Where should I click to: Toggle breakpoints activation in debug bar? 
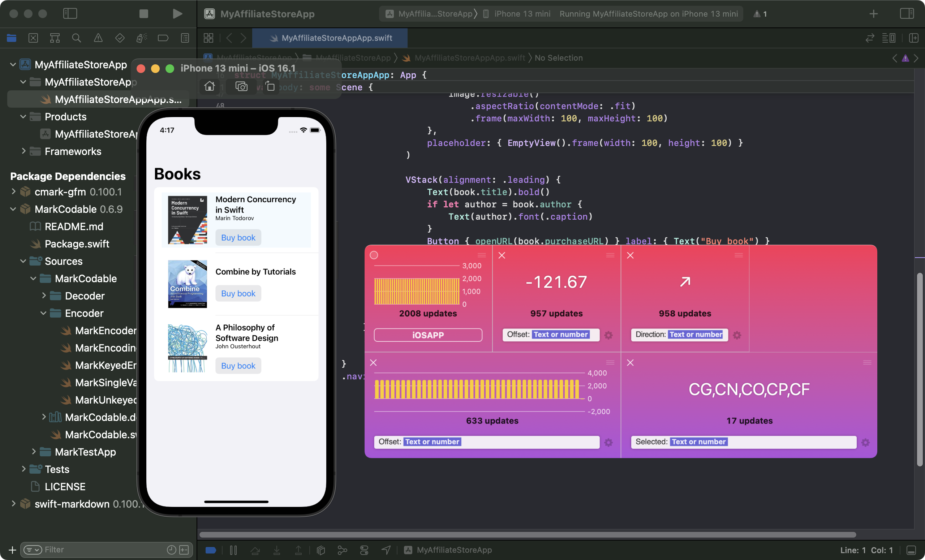click(211, 550)
